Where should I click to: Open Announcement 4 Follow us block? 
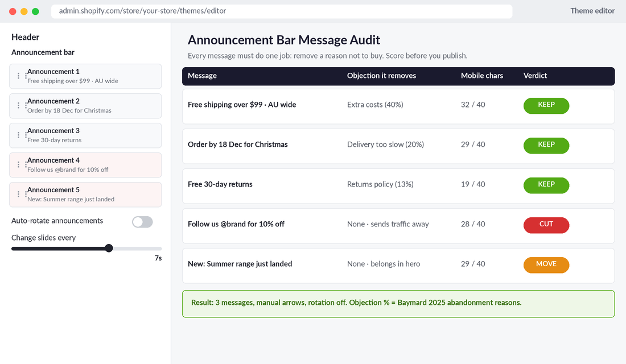[85, 165]
